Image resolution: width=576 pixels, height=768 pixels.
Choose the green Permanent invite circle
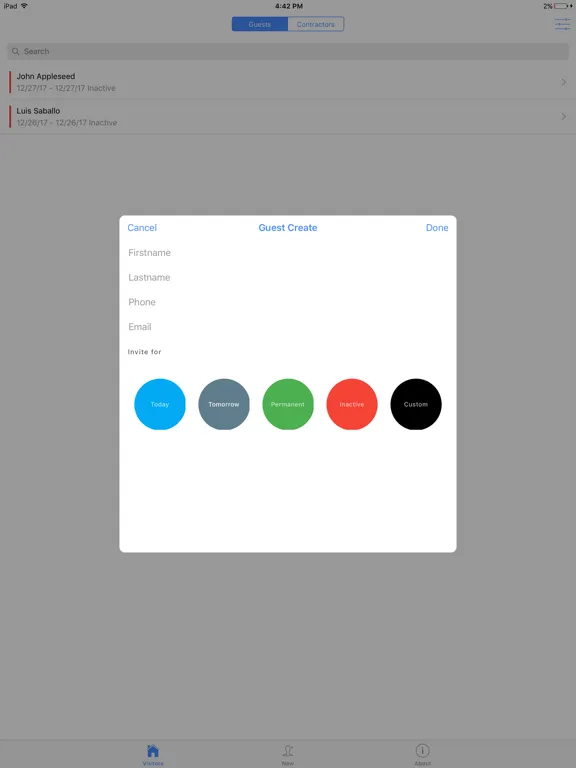[288, 404]
